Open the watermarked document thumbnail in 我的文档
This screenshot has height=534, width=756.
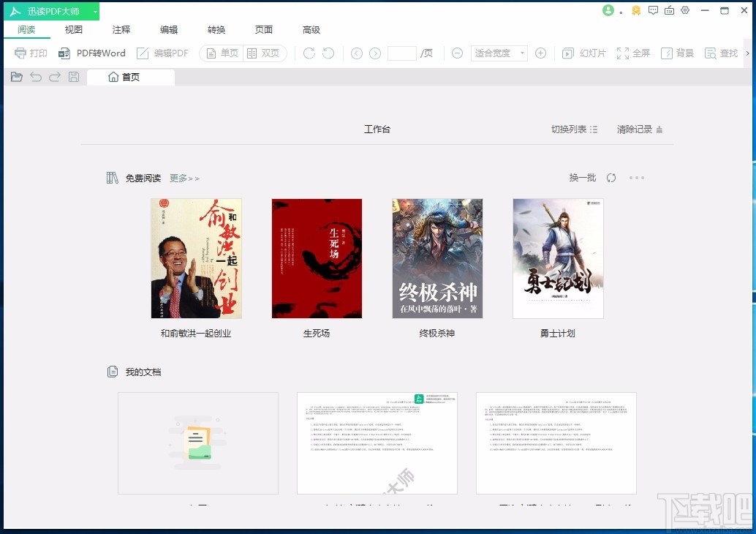[x=377, y=443]
